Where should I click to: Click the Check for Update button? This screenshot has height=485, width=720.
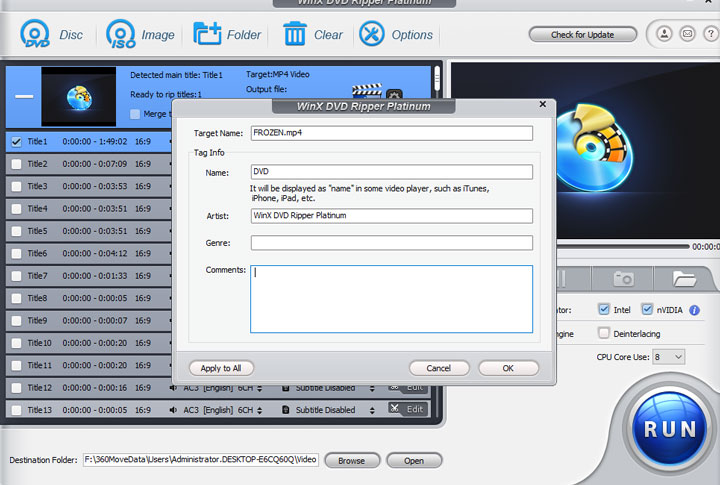582,34
